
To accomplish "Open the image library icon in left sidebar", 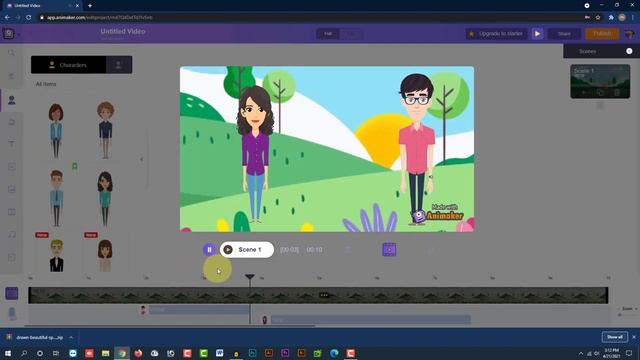I will tap(11, 189).
